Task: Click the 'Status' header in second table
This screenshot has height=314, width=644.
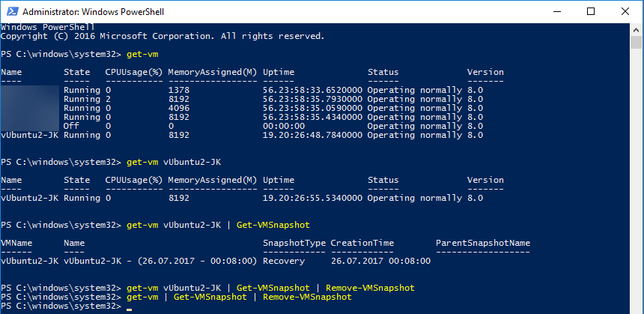Action: (x=383, y=180)
